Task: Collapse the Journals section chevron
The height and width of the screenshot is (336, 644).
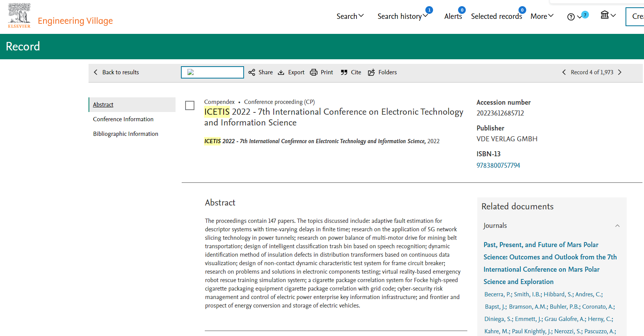Action: coord(617,226)
